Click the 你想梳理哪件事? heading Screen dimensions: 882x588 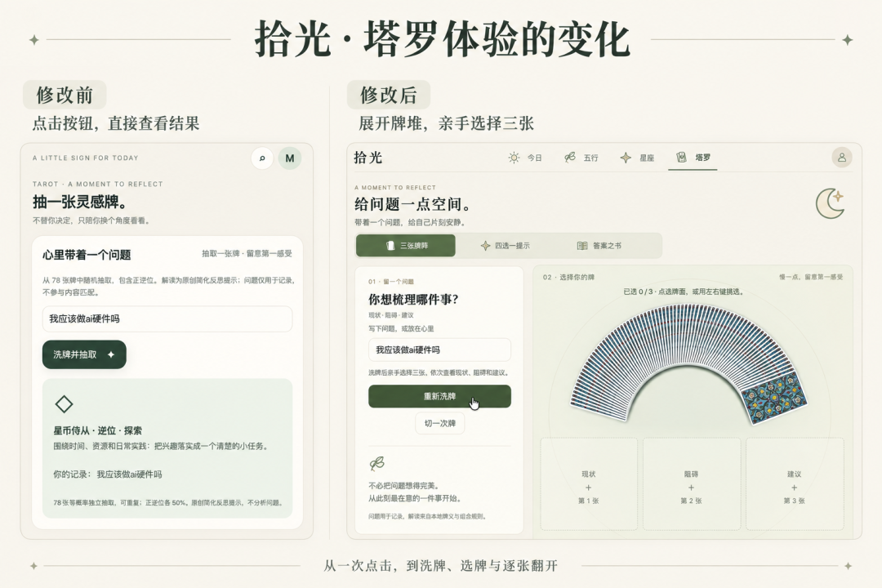[x=413, y=299]
